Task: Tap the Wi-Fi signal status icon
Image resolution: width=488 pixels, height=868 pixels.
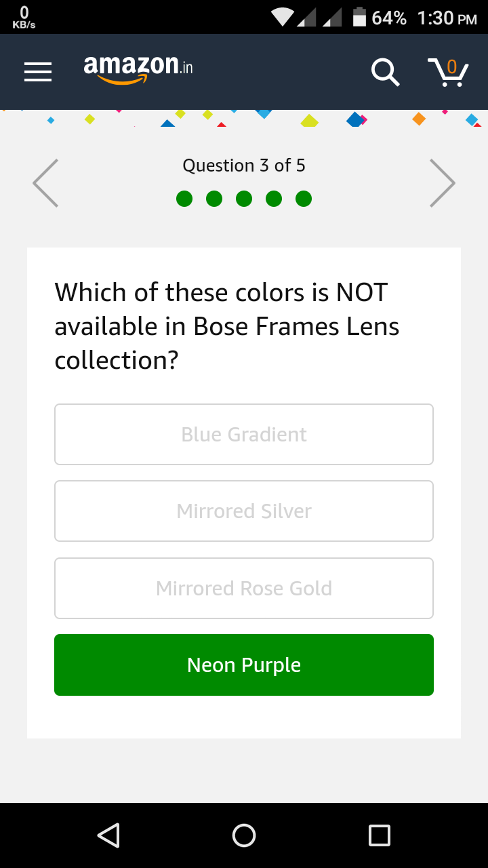Action: [283, 17]
